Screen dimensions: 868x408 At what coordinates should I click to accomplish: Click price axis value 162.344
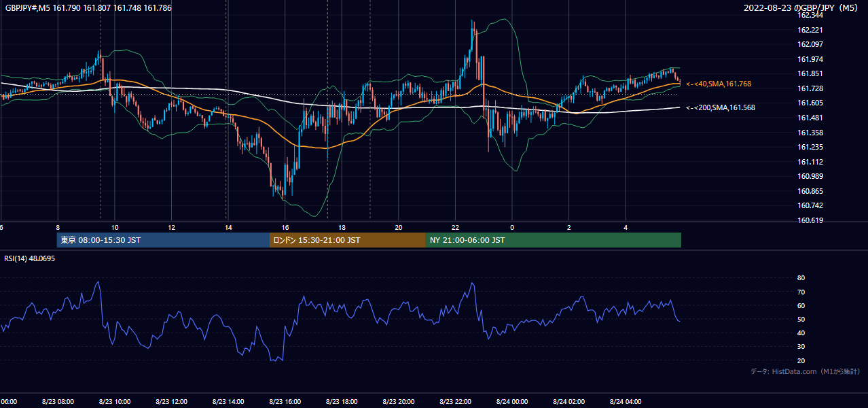(x=810, y=15)
